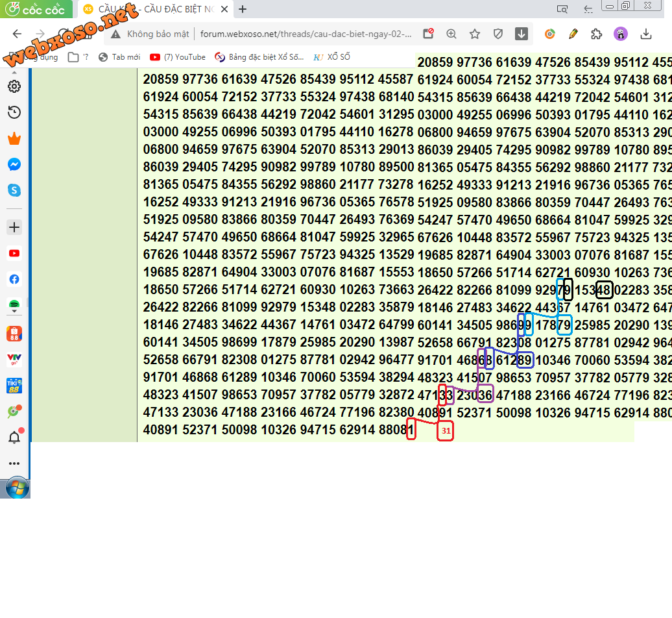Show notifications bell in sidebar

point(14,438)
